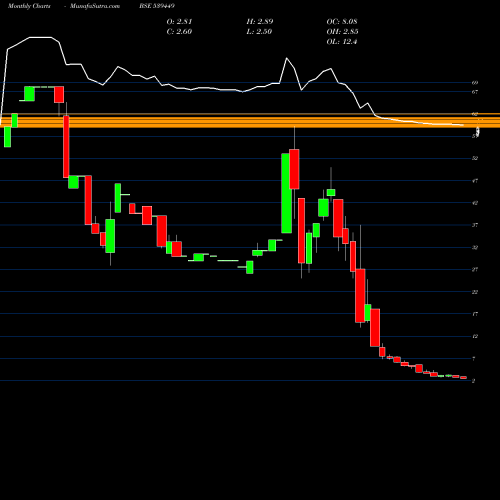Screen dimensions: 500x500
Task: Click the tallest green candle near 52
Action: 286,193
